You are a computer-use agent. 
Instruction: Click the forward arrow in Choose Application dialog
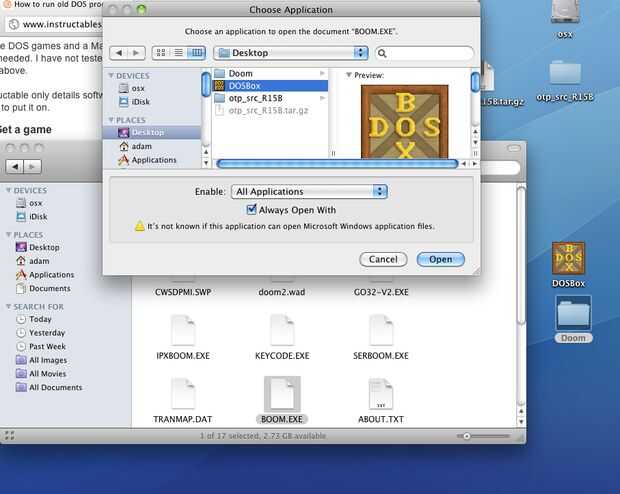(136, 53)
